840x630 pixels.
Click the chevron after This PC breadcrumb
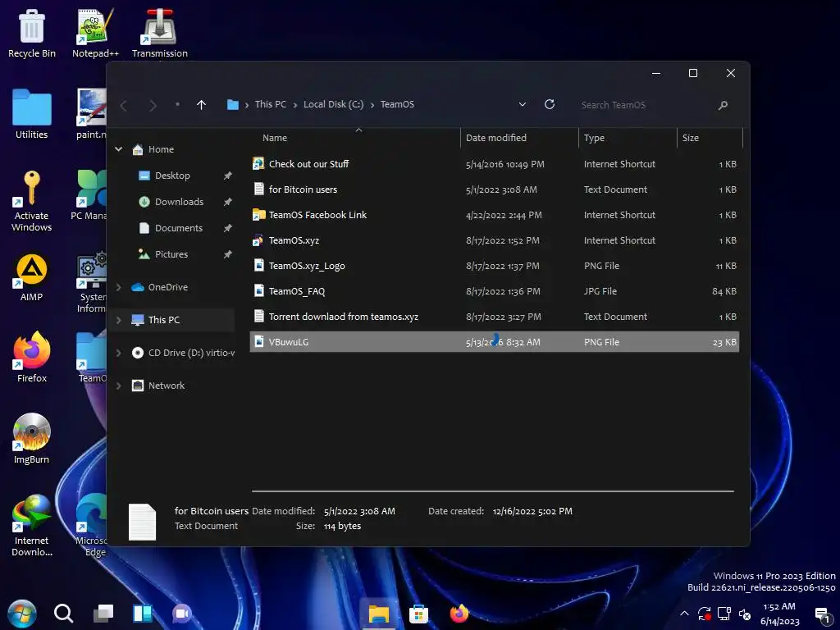295,105
